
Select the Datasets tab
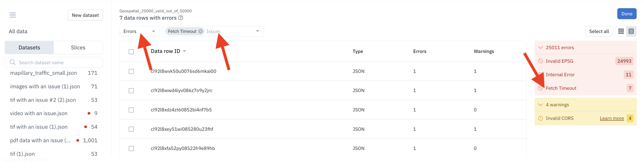coord(29,48)
